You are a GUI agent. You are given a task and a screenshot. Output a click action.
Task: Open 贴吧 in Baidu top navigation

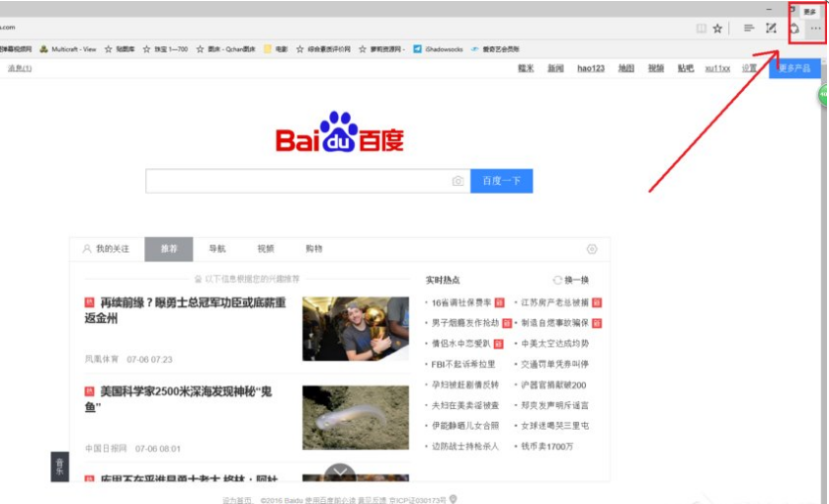685,68
